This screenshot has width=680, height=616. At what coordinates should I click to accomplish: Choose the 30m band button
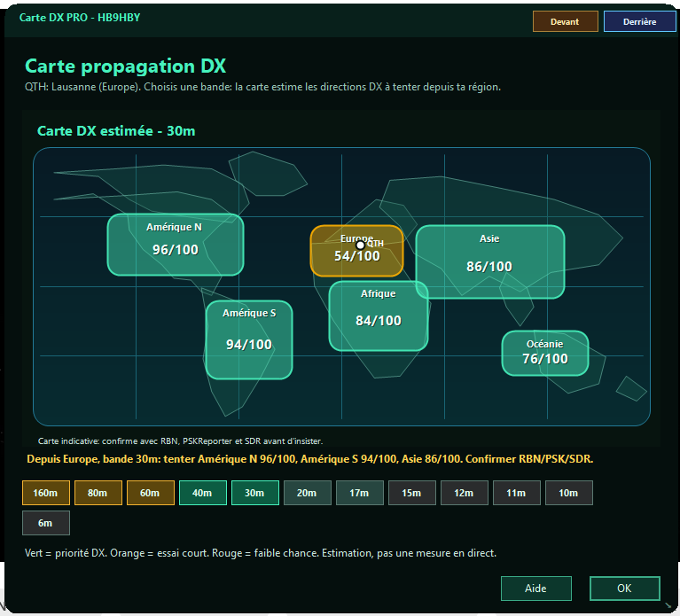click(255, 493)
